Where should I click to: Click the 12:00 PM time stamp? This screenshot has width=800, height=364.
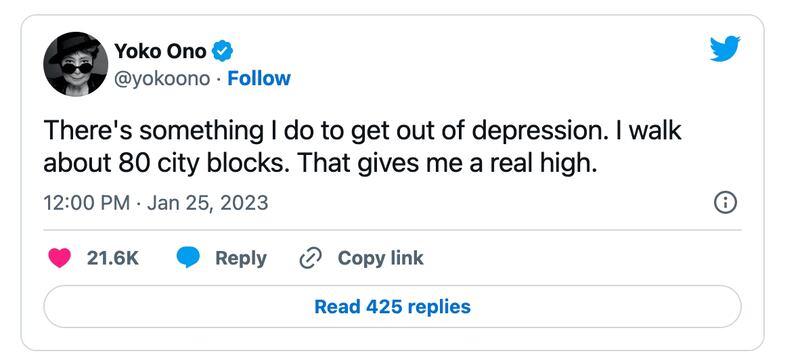tap(87, 203)
